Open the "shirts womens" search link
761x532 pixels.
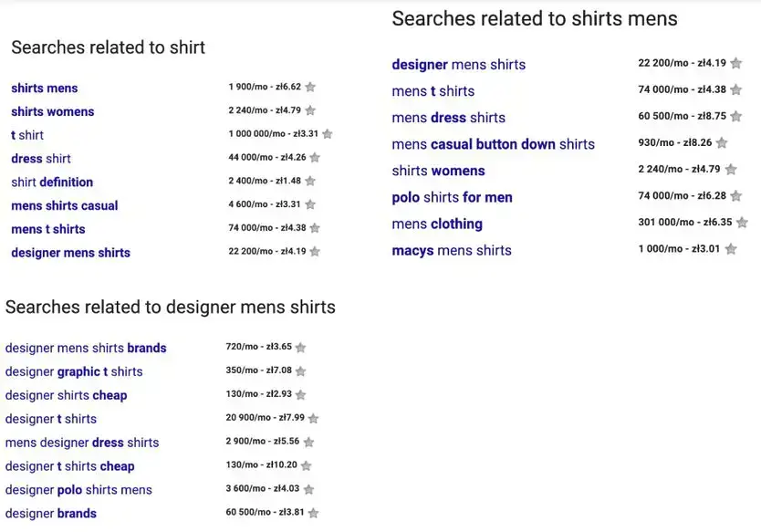(52, 111)
